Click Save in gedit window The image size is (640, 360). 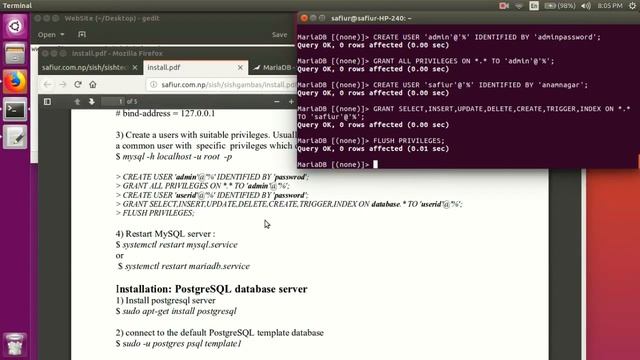280,35
